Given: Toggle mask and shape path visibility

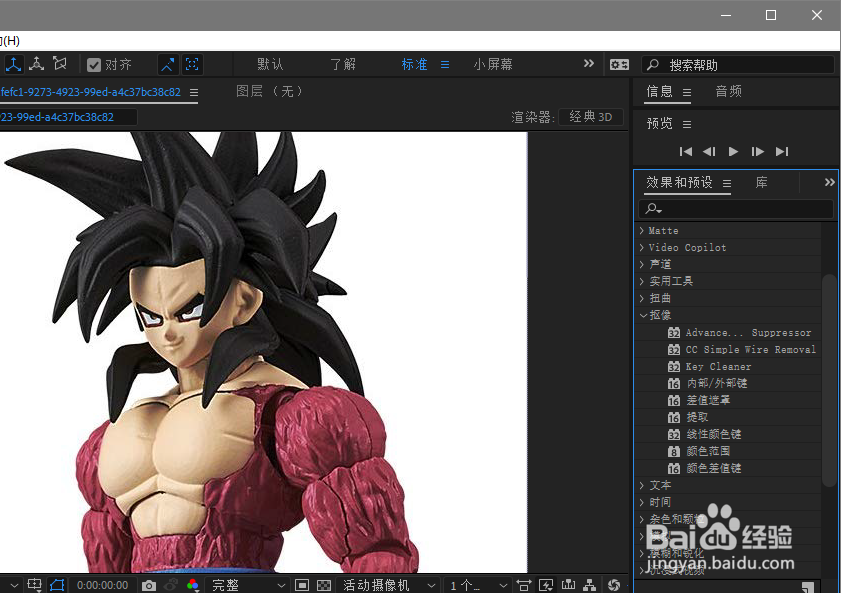Looking at the screenshot, I should click(57, 584).
